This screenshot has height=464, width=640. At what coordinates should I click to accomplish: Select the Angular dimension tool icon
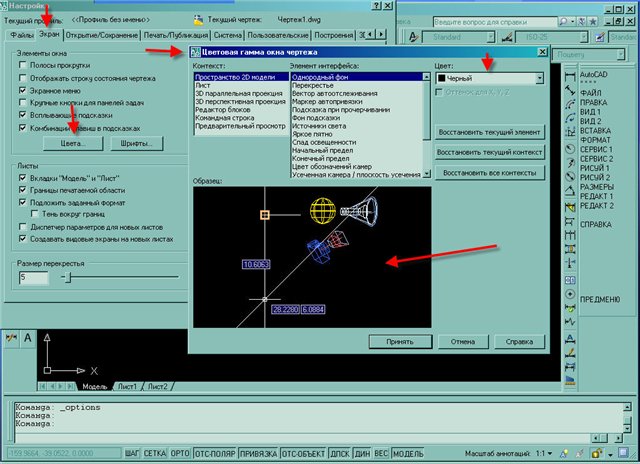[x=570, y=190]
